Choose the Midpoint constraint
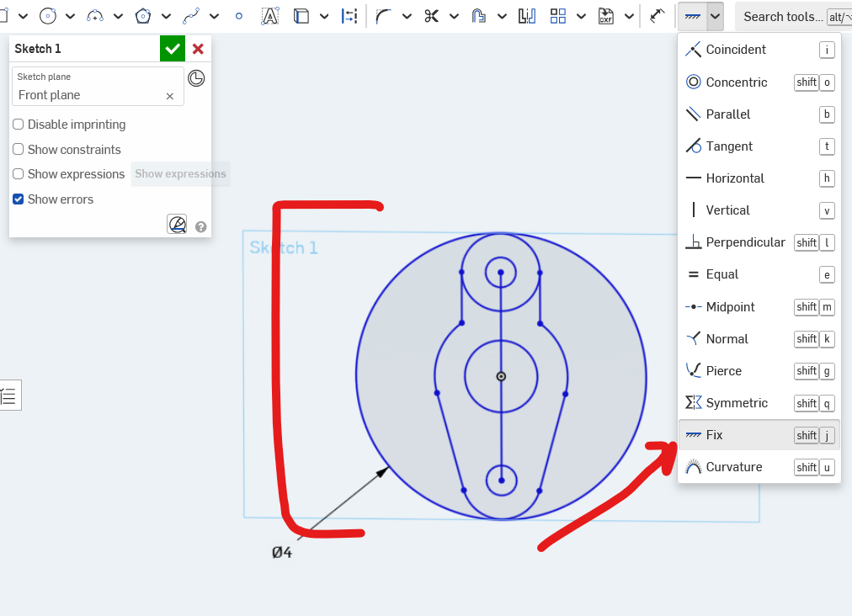This screenshot has width=852, height=616. point(759,307)
